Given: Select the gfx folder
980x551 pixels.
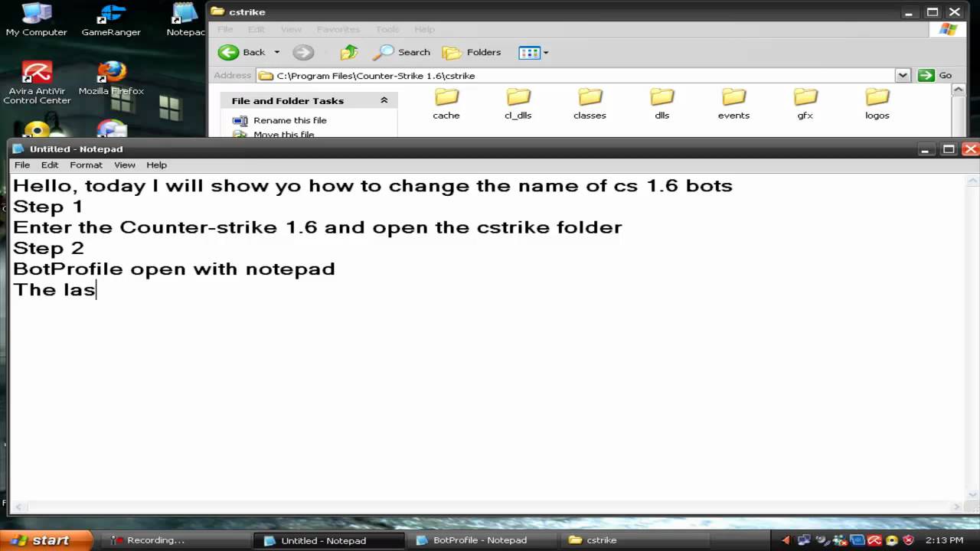Looking at the screenshot, I should click(805, 104).
